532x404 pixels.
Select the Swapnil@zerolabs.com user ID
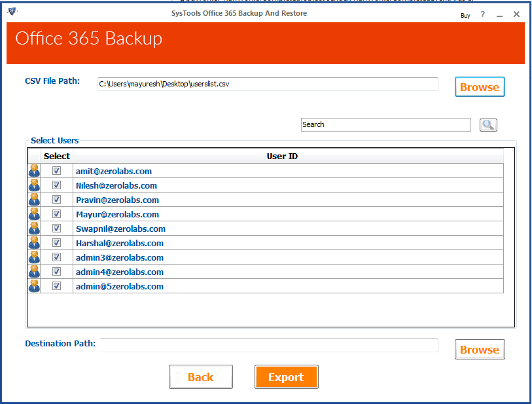tap(120, 229)
